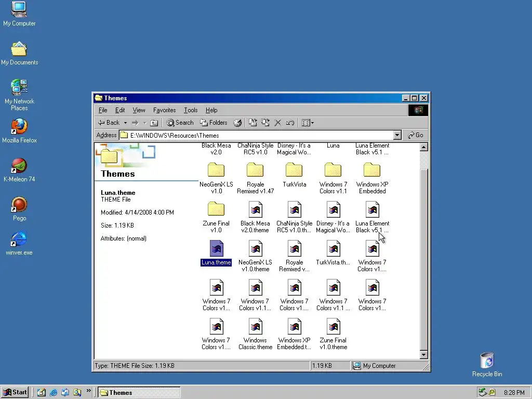Select the Black Mesa v2.0.theme file

[255, 218]
